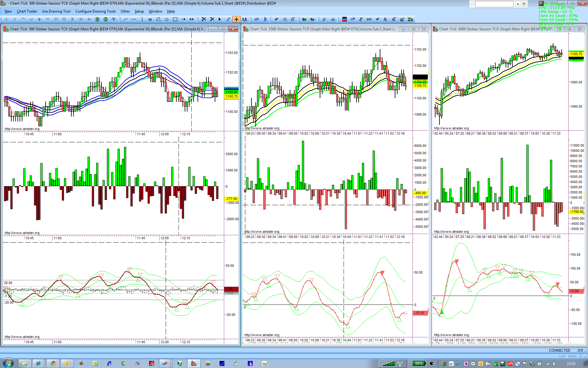Viewport: 588px width, 368px height.
Task: Click the red Sz toolbar button
Action: coord(312,19)
